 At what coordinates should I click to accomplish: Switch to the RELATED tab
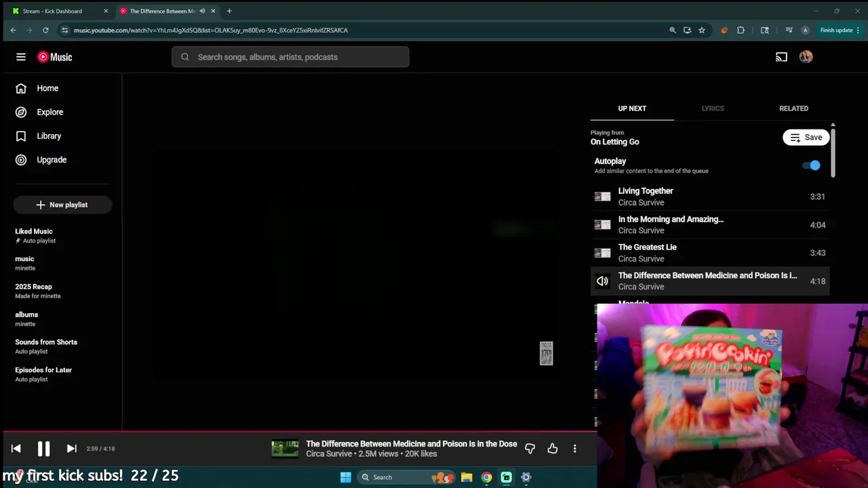793,108
